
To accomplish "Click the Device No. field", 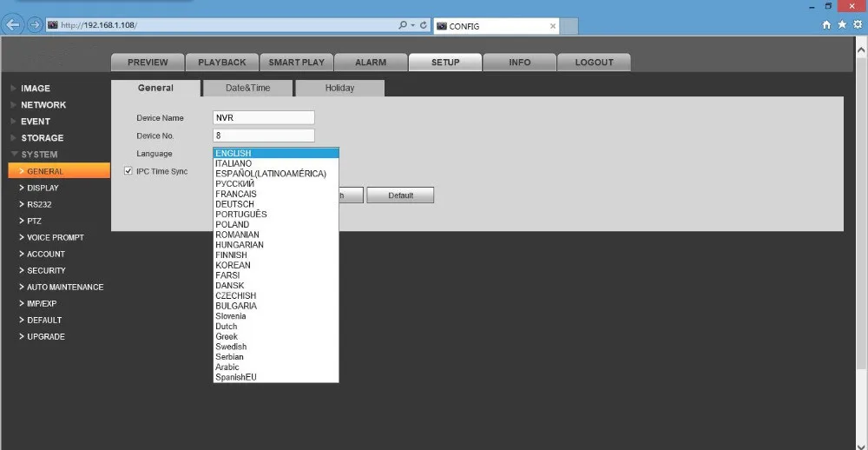I will point(264,136).
